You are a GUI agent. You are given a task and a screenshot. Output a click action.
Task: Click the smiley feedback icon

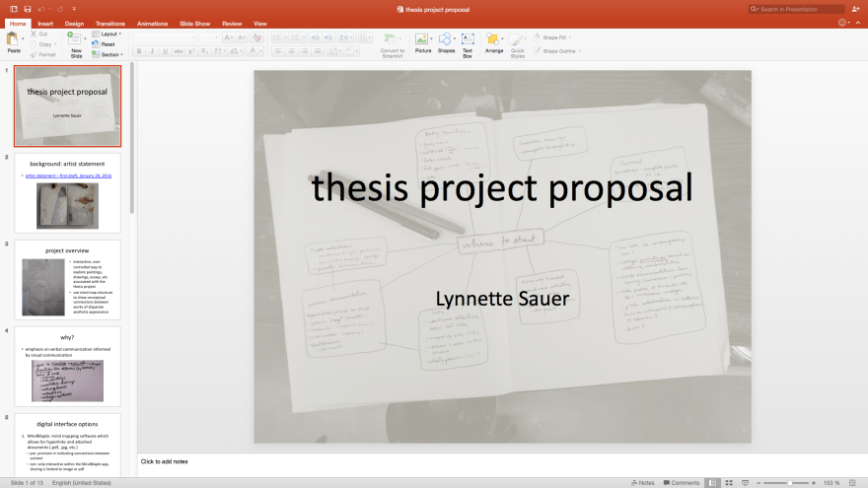[x=842, y=23]
